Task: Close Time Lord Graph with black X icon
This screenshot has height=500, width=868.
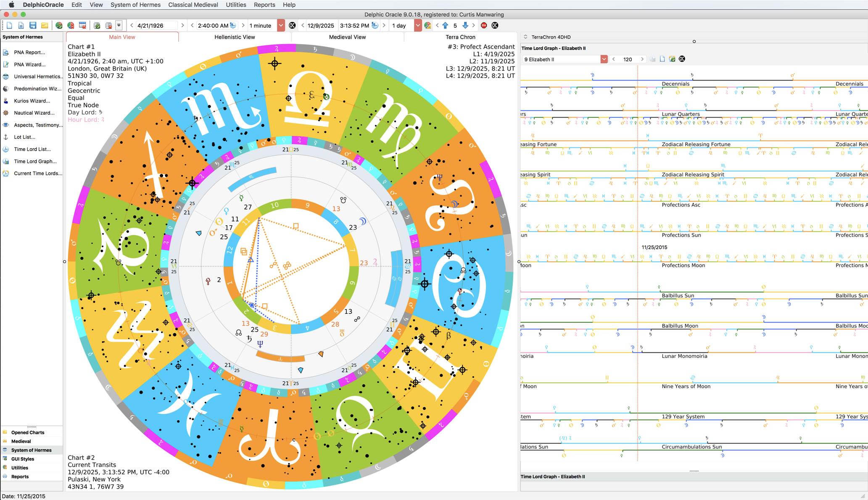Action: click(x=682, y=59)
